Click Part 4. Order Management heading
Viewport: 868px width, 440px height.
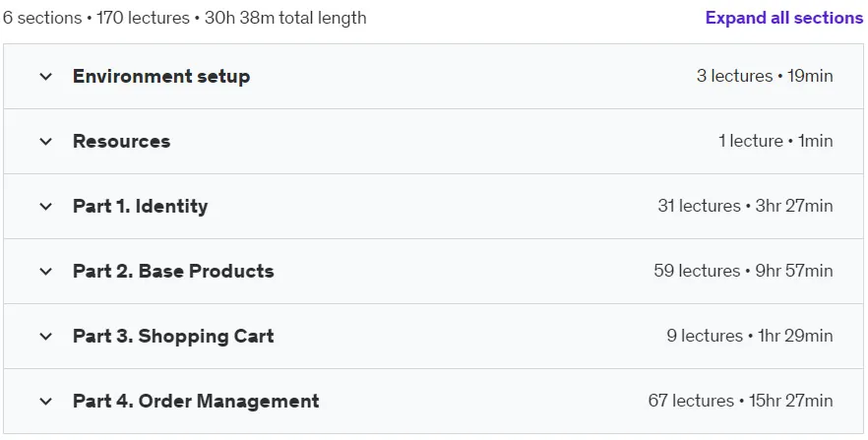tap(196, 402)
